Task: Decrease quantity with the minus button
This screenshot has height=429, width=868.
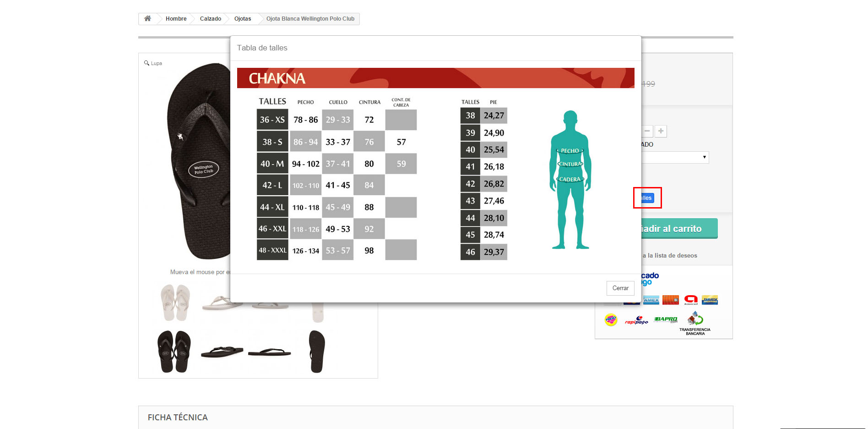Action: 647,131
